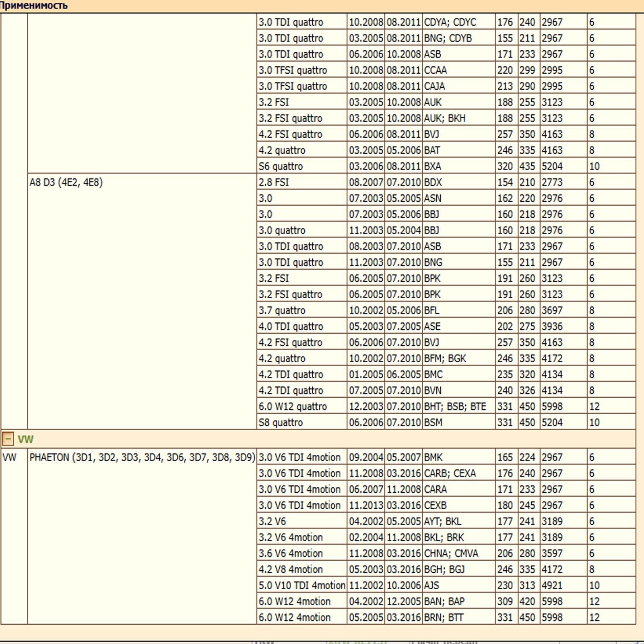Click displacement value 3936
The image size is (644, 644).
point(552,326)
